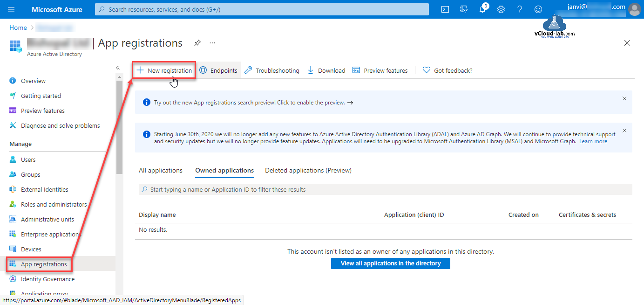Open the Deleted applications (Preview) tab

[x=308, y=170]
